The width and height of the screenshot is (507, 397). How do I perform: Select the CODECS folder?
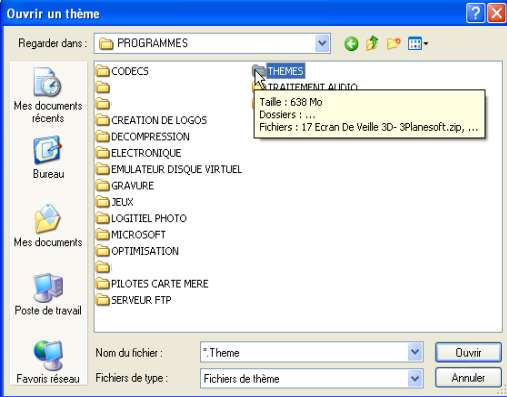pyautogui.click(x=122, y=71)
